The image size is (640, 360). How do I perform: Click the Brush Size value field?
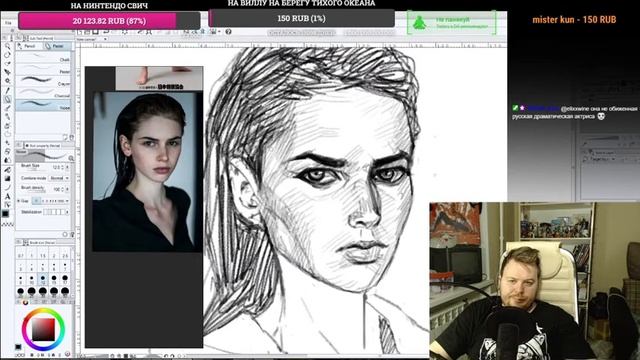tap(56, 167)
